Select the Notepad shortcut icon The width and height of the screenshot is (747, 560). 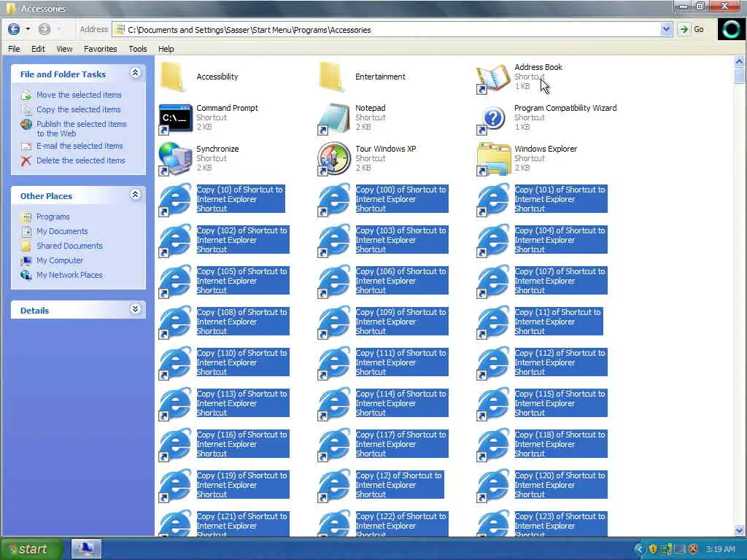334,119
